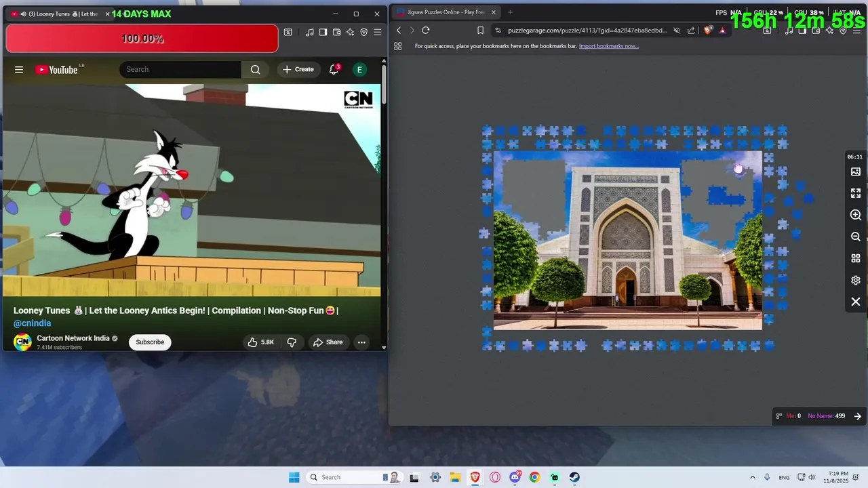Select the Jigsaw Puzzles Online tab

pos(448,12)
